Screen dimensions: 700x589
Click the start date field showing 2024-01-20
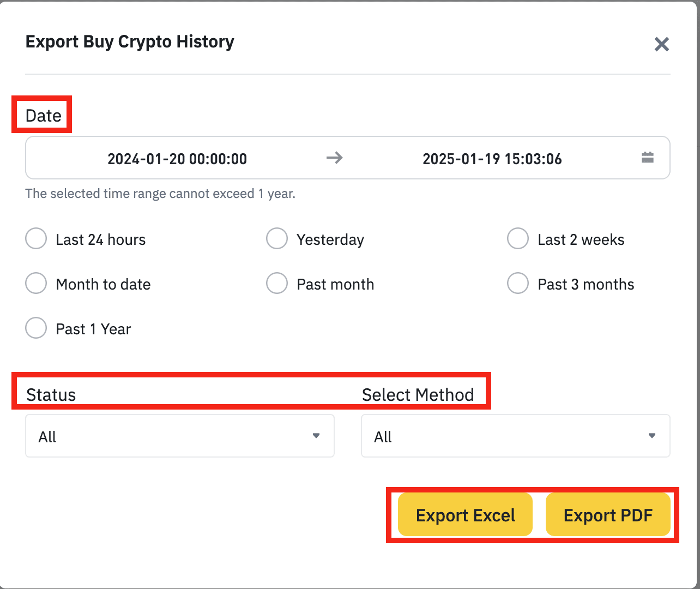[x=177, y=159]
